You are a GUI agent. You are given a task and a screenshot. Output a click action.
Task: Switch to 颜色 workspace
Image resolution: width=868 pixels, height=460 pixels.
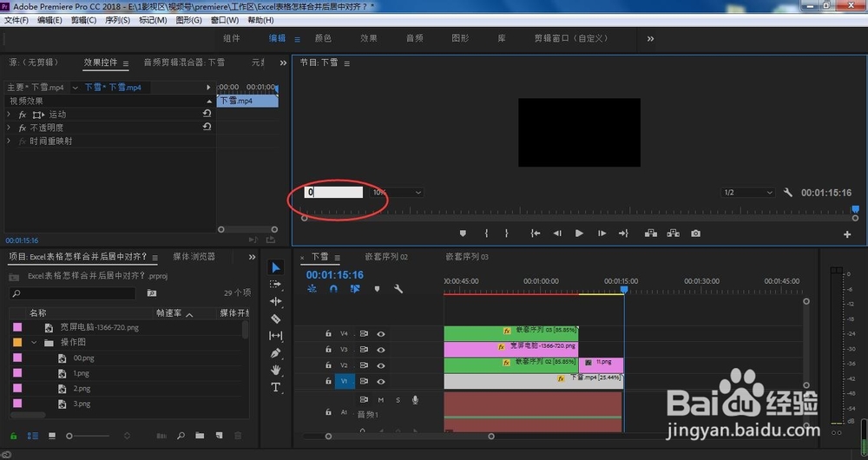tap(323, 38)
